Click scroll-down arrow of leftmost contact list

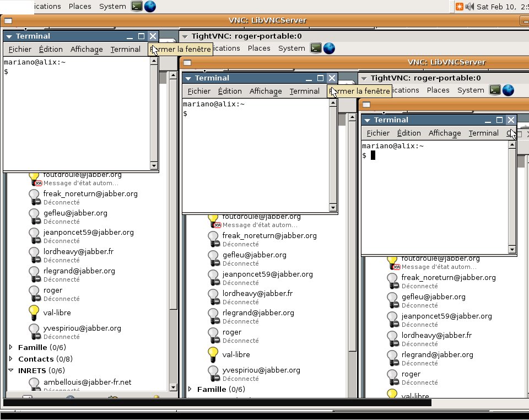(x=172, y=387)
